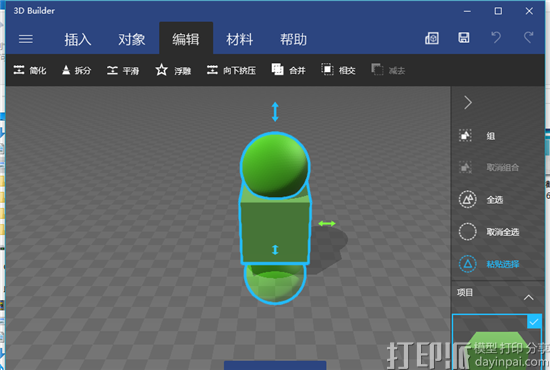Collapse the right side panel chevron
The image size is (550, 370).
pyautogui.click(x=468, y=102)
